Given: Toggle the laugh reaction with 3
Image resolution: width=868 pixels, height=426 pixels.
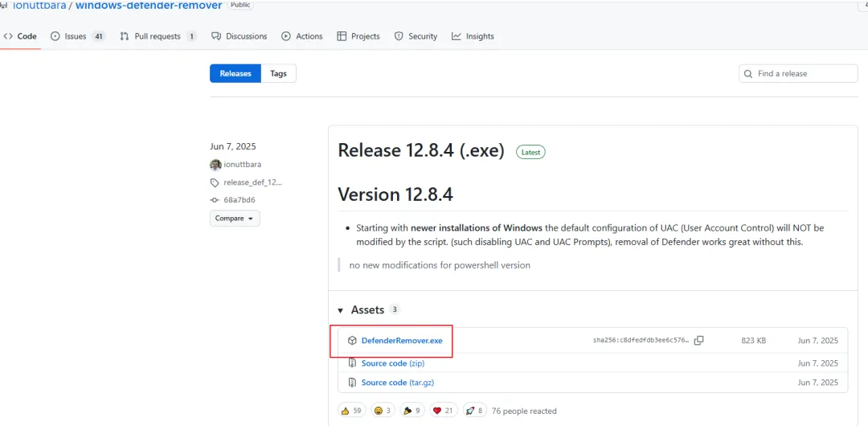Looking at the screenshot, I should pyautogui.click(x=383, y=411).
